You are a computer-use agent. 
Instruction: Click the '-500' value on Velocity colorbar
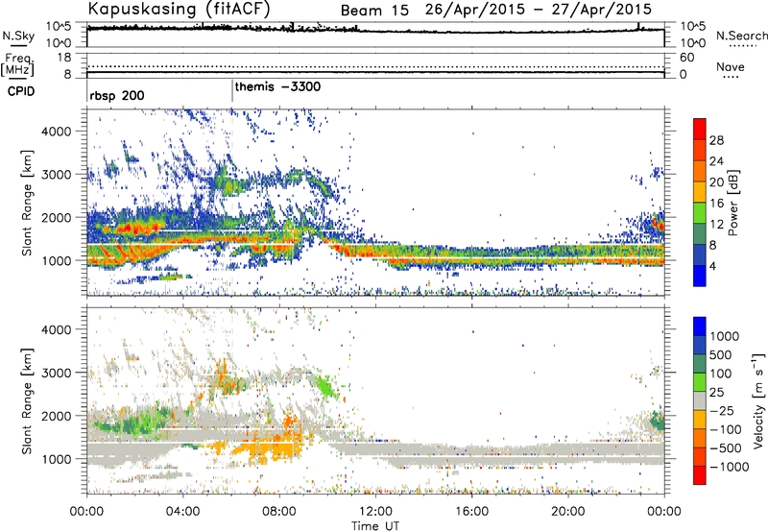click(725, 447)
